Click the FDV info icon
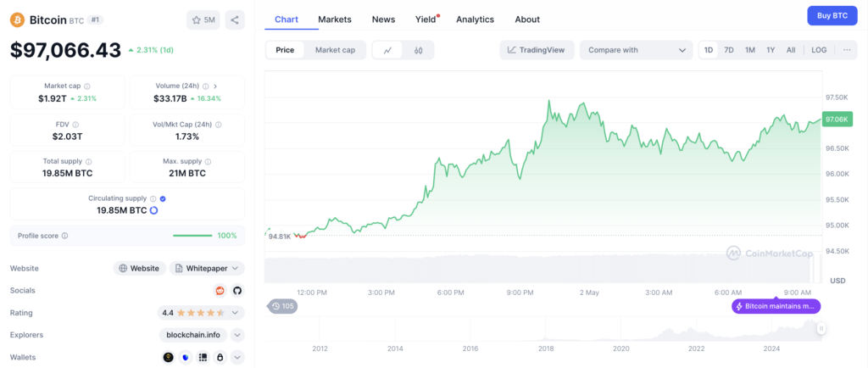 75,125
